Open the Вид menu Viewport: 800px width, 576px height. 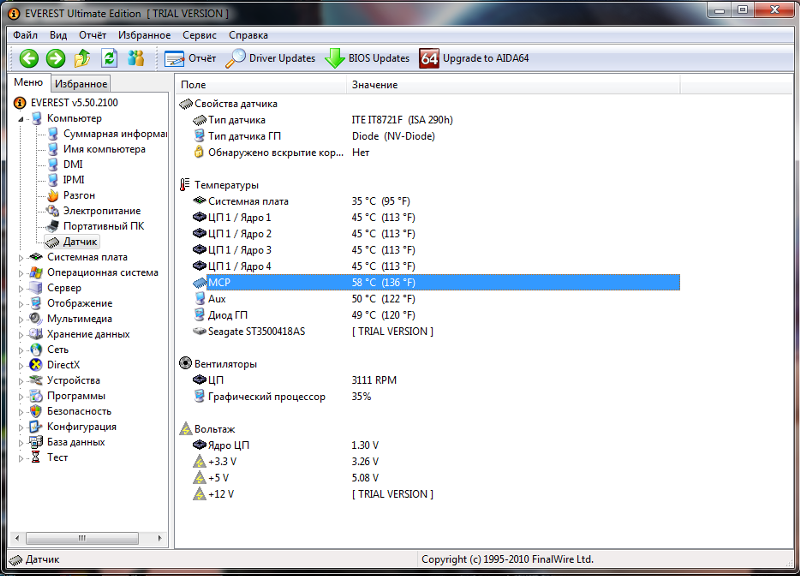[58, 35]
